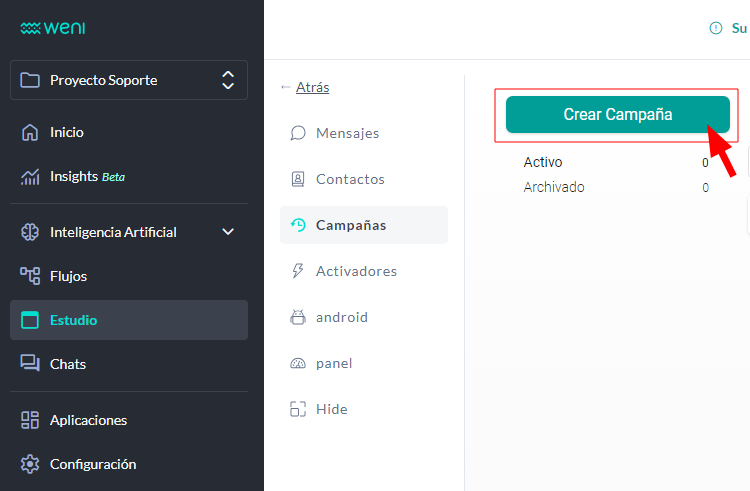
Task: Click the Flujos flow-tree icon
Action: point(30,276)
